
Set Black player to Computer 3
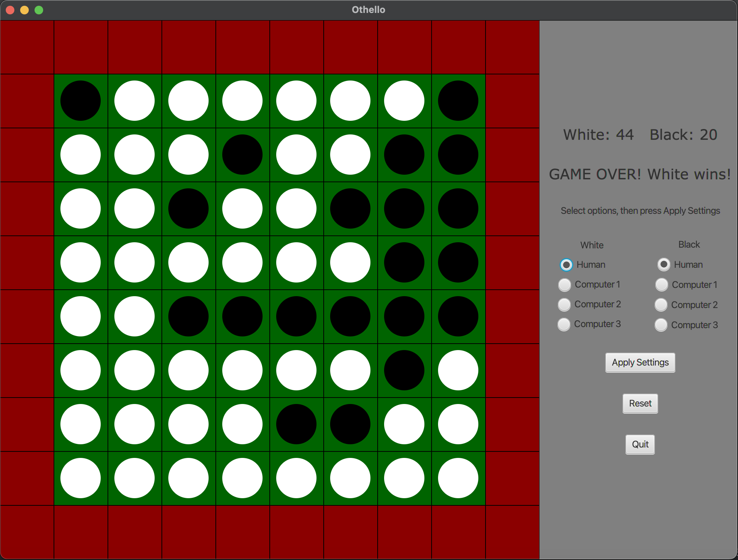tap(661, 325)
